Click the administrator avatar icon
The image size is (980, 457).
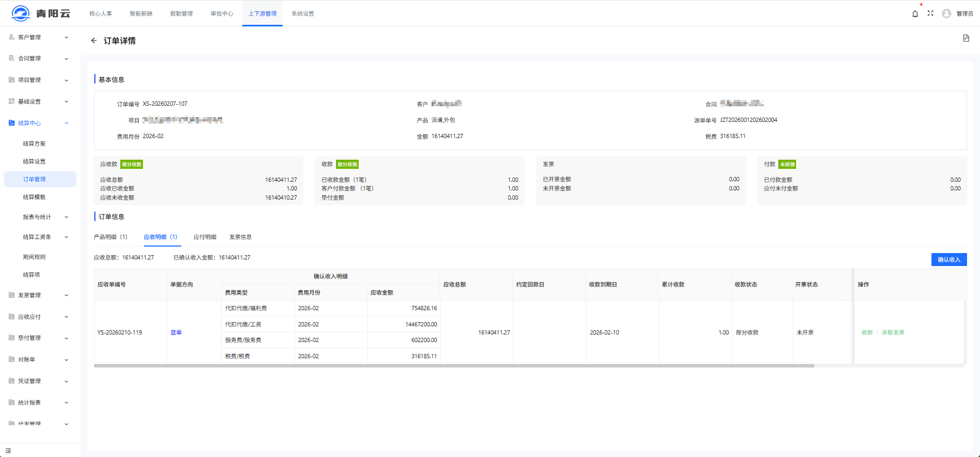(x=946, y=14)
